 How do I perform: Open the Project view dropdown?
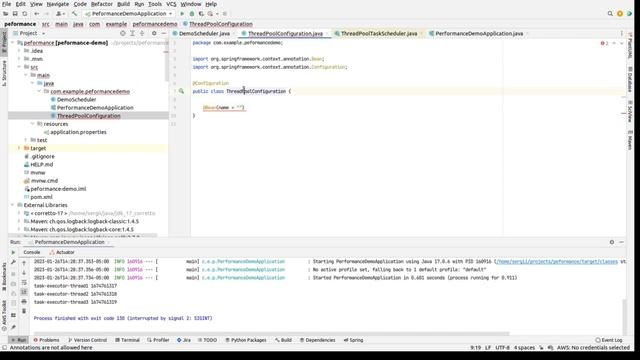29,33
